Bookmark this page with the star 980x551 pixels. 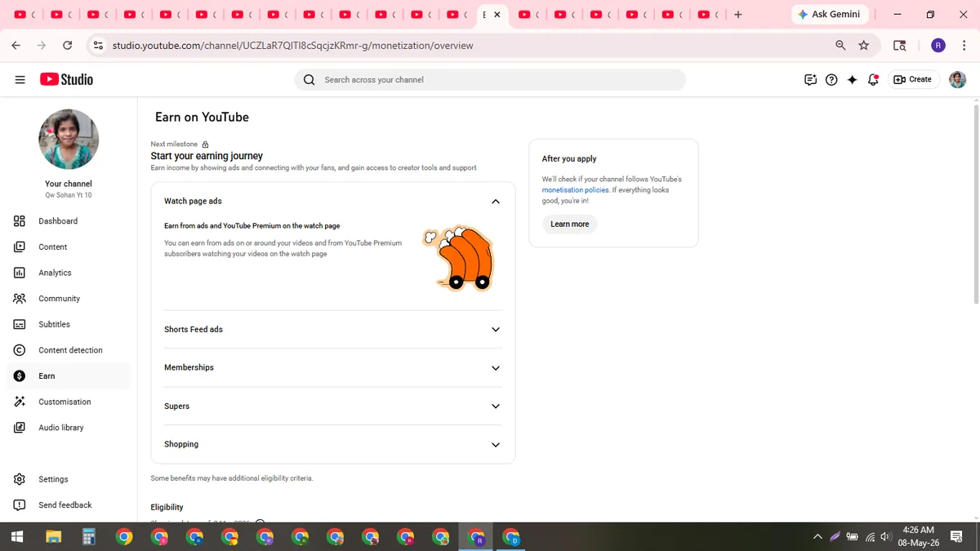tap(864, 46)
